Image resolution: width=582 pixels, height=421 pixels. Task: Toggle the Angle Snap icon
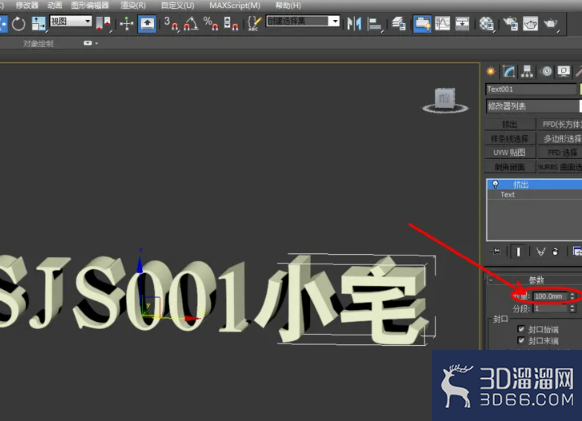pyautogui.click(x=191, y=24)
